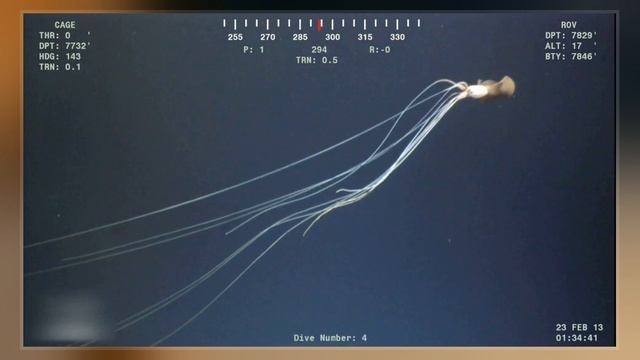
Task: Click the 'R:-0' roll value
Action: [x=380, y=50]
